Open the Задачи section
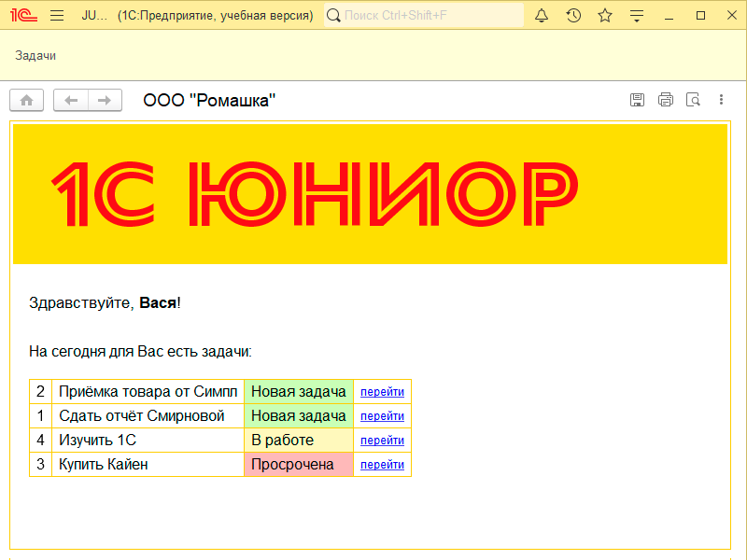The image size is (747, 560). 35,56
